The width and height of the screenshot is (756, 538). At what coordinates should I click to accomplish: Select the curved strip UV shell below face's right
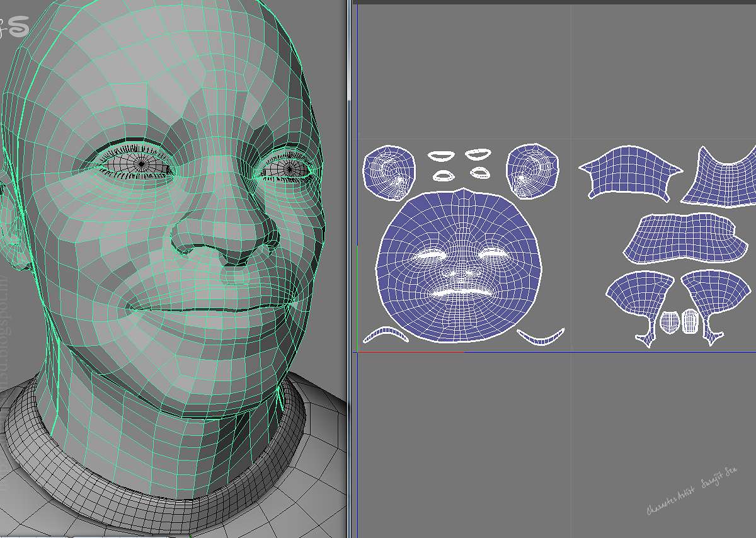tap(541, 336)
